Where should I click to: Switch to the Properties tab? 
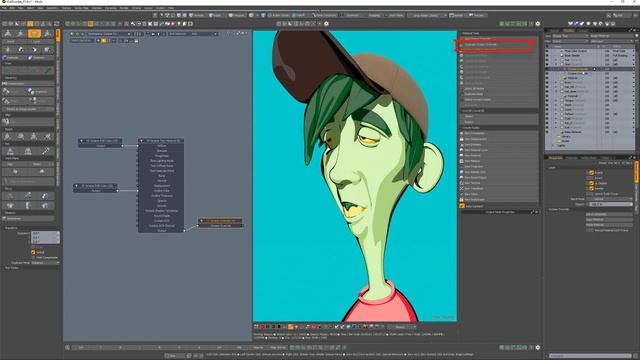[555, 158]
